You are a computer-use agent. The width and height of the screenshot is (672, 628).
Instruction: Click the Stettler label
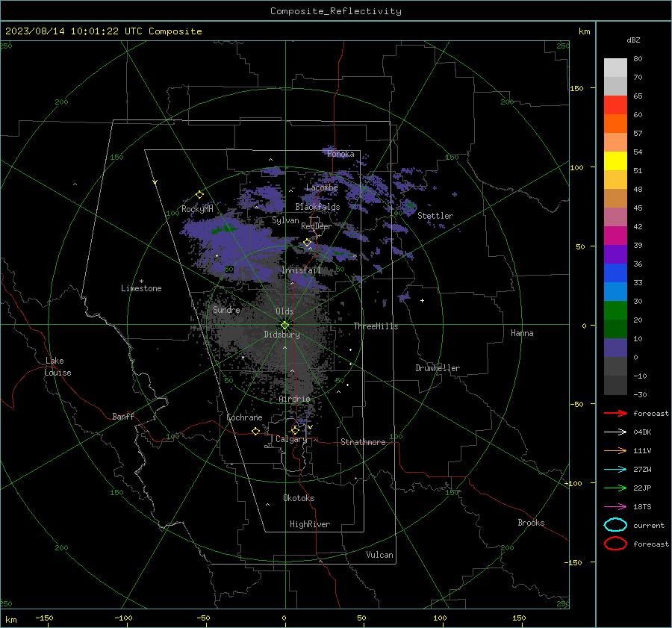(x=435, y=216)
